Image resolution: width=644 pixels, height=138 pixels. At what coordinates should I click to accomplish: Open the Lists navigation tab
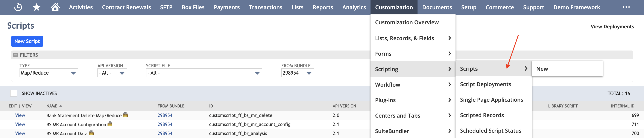(298, 7)
